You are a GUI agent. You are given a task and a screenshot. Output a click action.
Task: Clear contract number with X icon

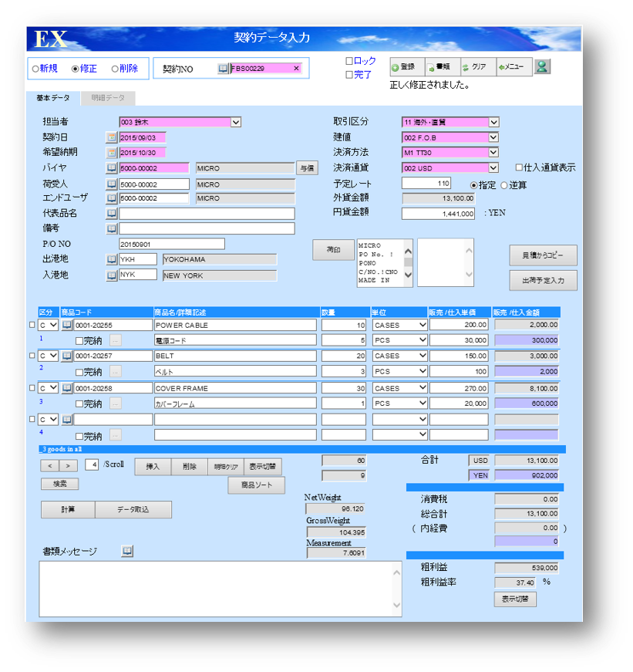(x=296, y=69)
